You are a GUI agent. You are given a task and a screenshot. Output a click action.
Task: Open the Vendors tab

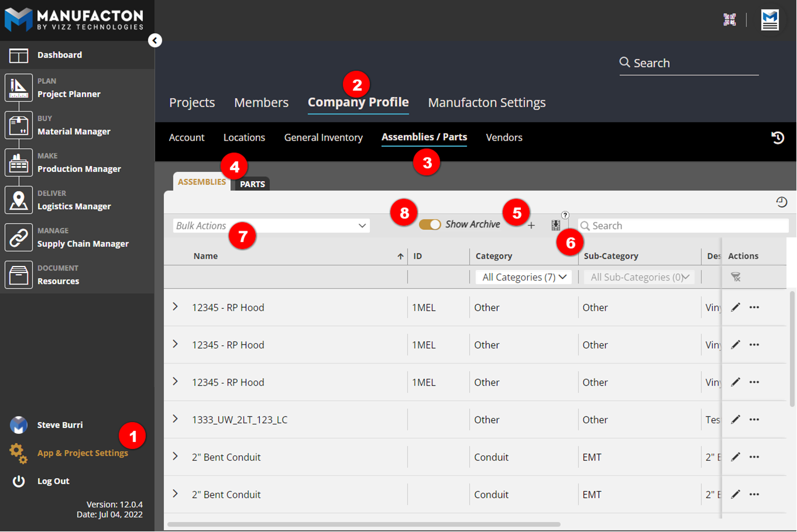[503, 138]
